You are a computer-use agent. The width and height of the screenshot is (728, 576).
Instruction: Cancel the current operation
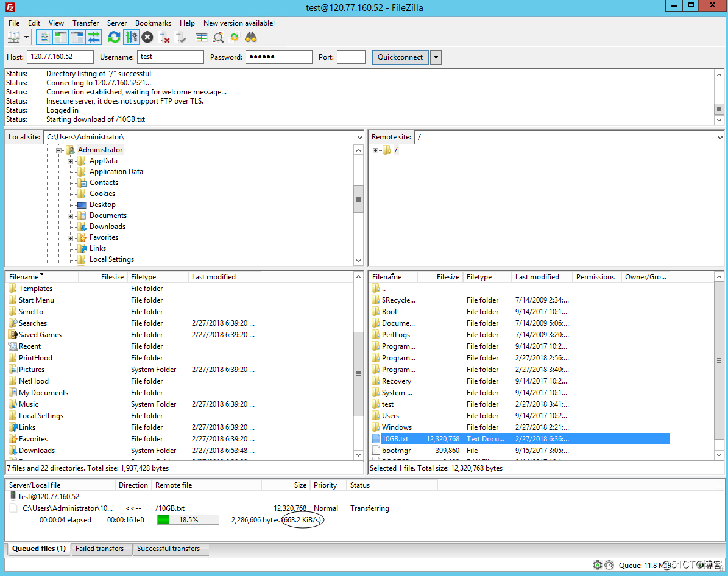pos(147,37)
